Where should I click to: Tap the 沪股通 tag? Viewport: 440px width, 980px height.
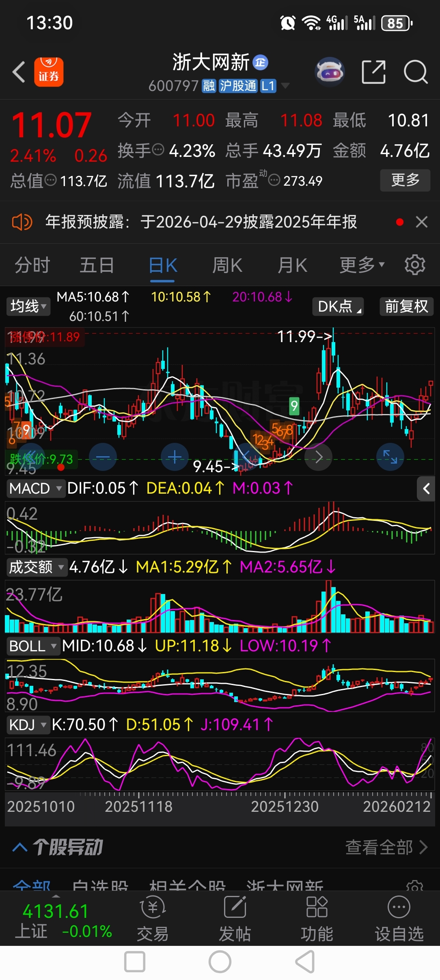coord(238,86)
